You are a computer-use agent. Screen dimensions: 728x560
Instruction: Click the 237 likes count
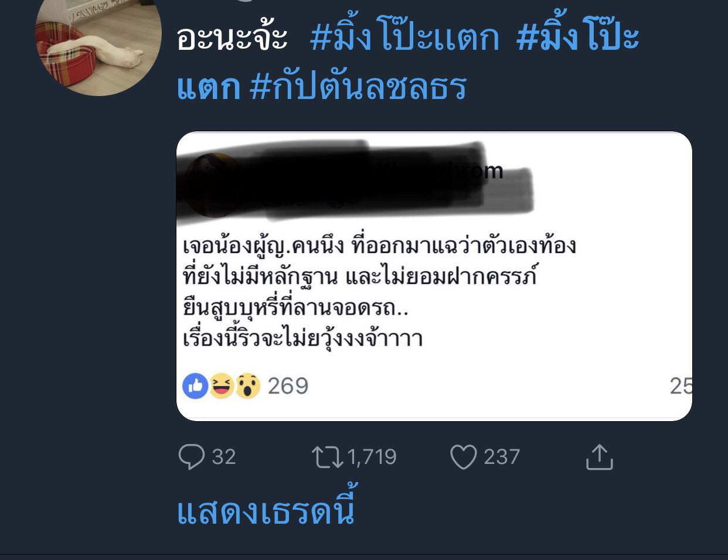(502, 457)
